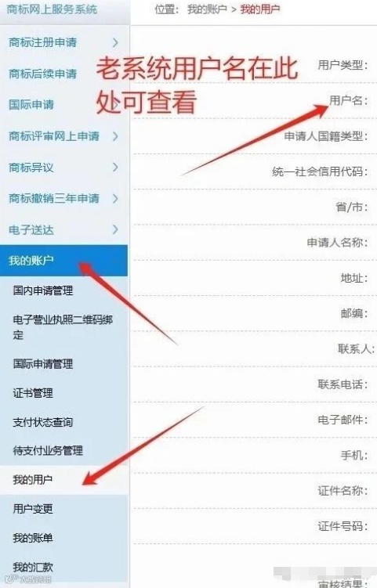Open 国内申请管理 submenu entry
This screenshot has width=377, height=588.
coord(43,290)
